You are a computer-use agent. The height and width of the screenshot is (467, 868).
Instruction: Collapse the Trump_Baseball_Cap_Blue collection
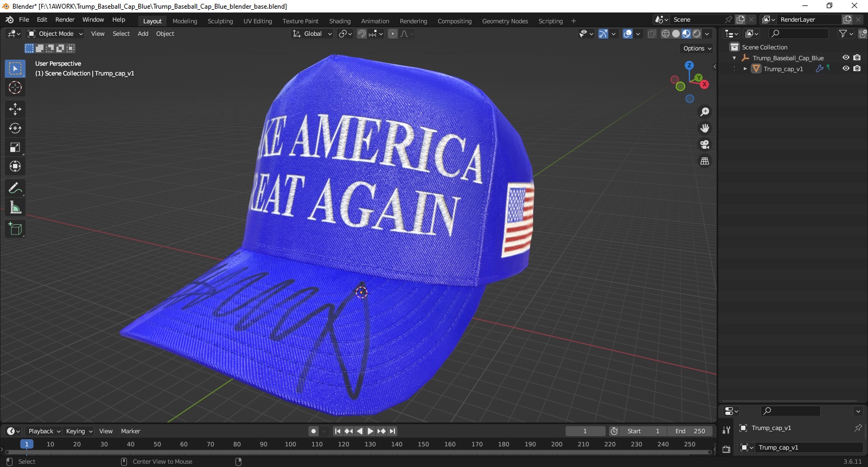click(735, 58)
